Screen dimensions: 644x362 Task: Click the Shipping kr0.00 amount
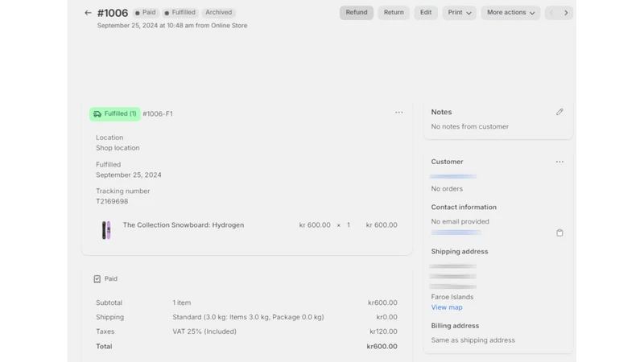click(x=387, y=317)
